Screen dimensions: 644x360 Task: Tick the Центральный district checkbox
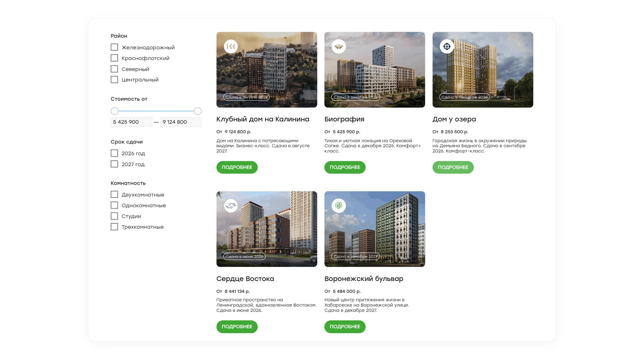click(x=114, y=80)
